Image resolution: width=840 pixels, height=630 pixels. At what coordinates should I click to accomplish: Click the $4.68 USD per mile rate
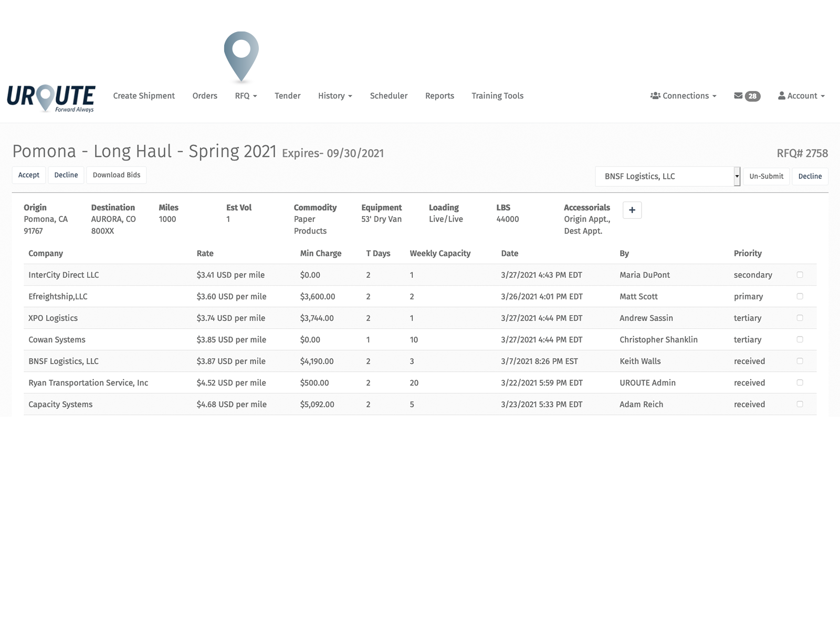pyautogui.click(x=232, y=404)
